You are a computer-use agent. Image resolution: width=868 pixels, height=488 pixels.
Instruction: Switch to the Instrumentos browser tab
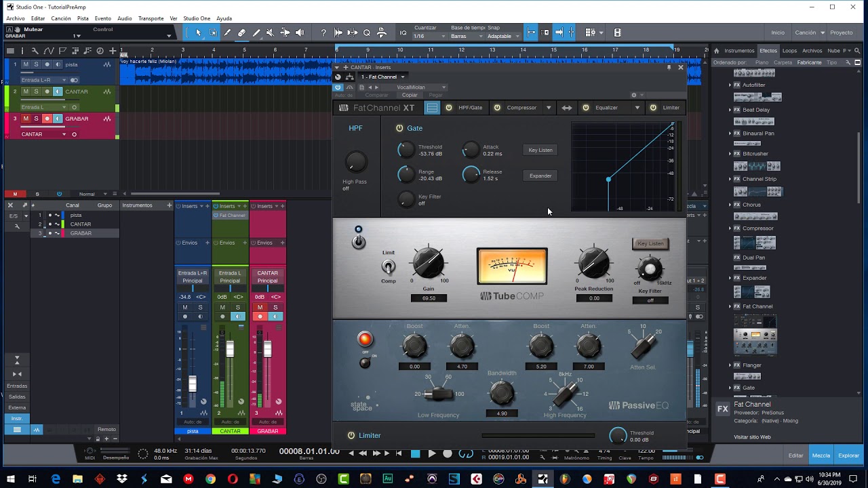739,51
